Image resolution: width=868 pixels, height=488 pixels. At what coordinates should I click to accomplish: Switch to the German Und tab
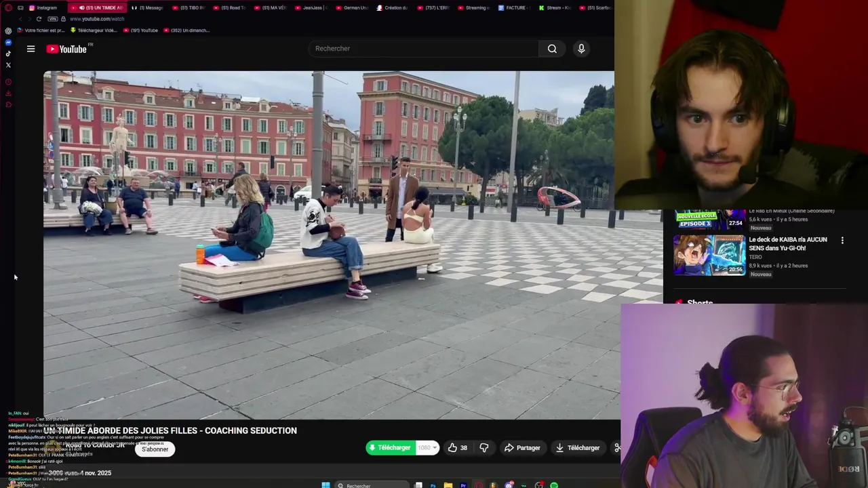pos(352,7)
